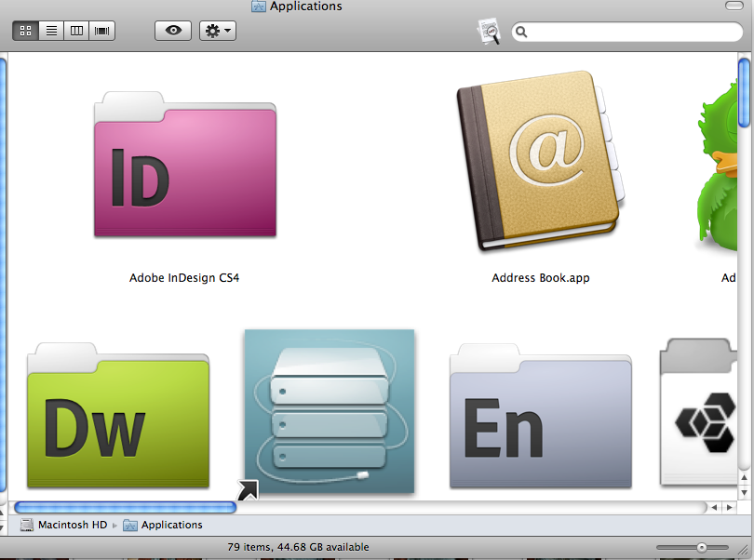Image resolution: width=754 pixels, height=560 pixels.
Task: Switch to Cover Flow view
Action: point(102,31)
